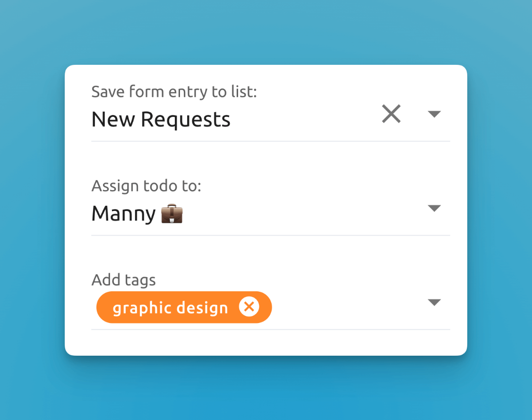
Task: Click the Manny assignee name
Action: [123, 214]
